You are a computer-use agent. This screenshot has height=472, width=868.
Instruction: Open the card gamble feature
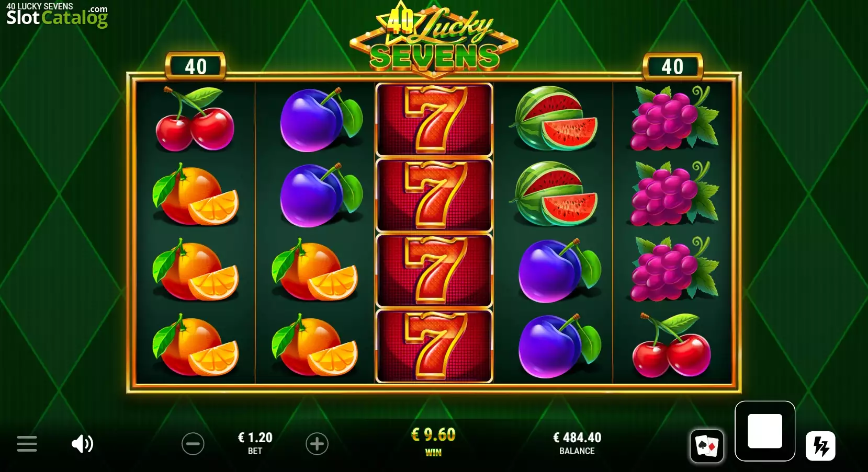(x=707, y=446)
